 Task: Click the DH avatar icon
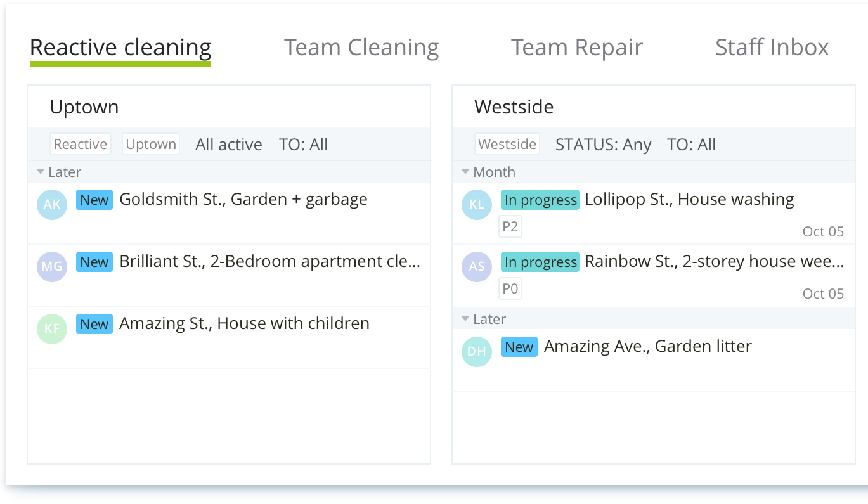coord(477,351)
